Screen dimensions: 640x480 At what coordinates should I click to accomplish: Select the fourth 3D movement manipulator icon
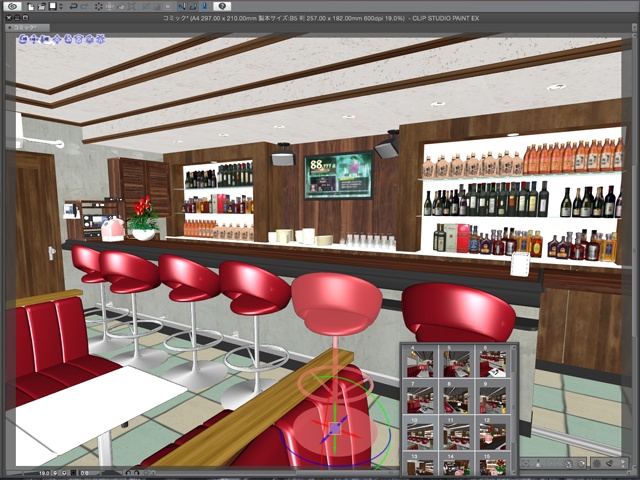[57, 39]
